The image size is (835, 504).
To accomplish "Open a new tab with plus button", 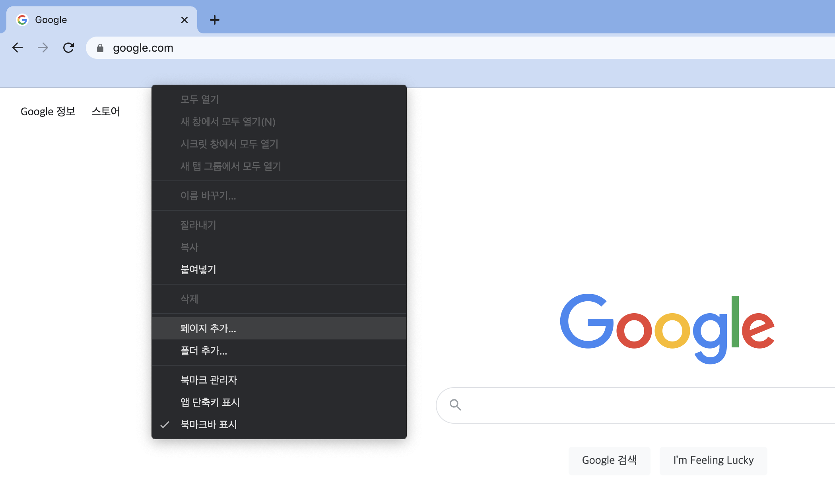I will coord(215,20).
